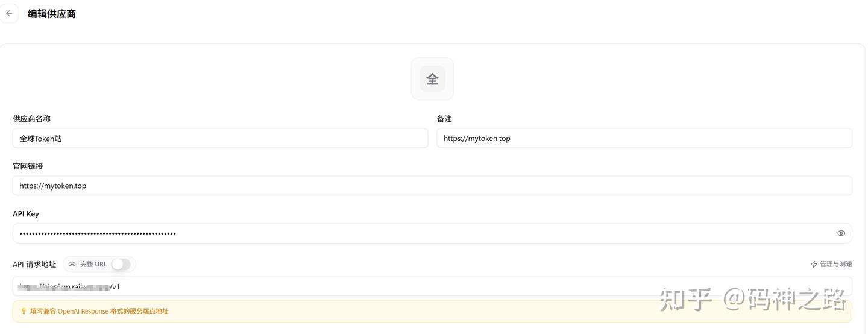Focus the 备注 input field
Screen dimensions: 868x334
644,138
